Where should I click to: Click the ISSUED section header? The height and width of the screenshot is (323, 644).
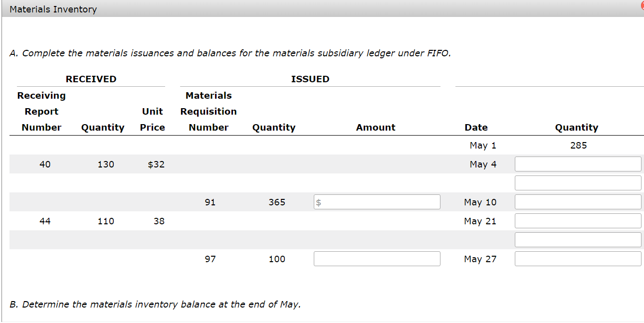[x=310, y=79]
